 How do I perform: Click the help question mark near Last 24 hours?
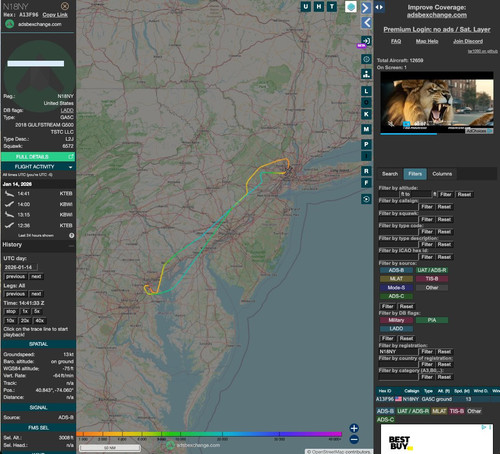pos(71,235)
